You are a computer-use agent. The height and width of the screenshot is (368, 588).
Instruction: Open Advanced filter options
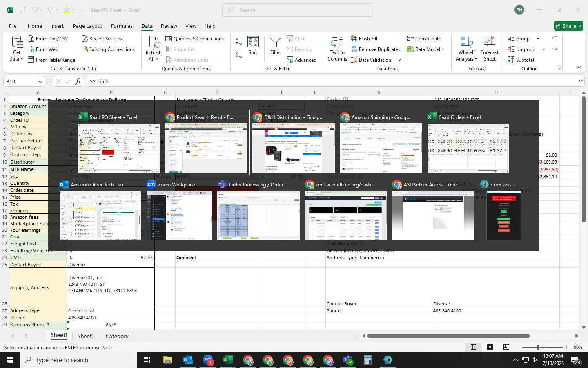pyautogui.click(x=302, y=60)
